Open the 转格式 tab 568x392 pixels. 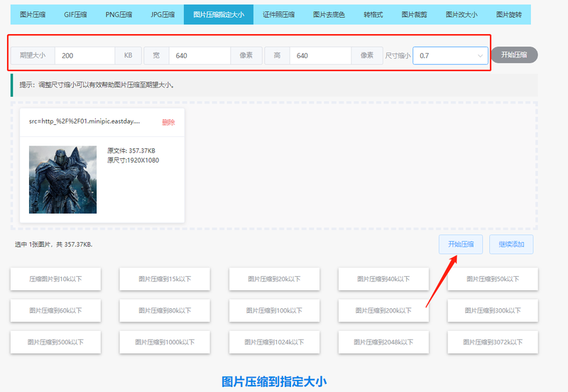373,14
